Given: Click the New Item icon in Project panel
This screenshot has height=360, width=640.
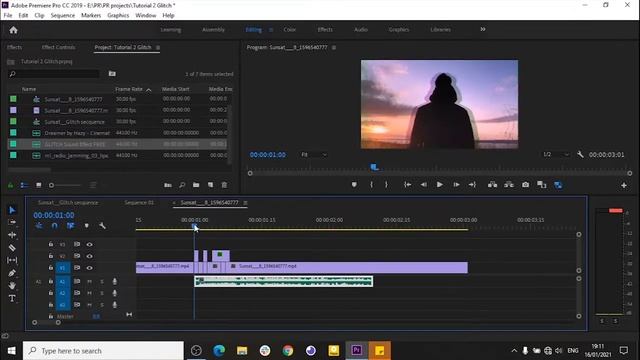Looking at the screenshot, I should point(211,185).
